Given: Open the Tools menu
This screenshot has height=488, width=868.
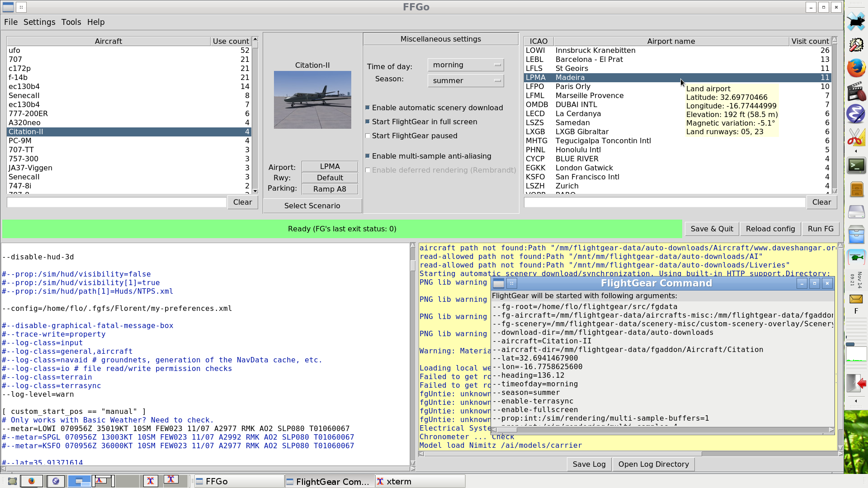Looking at the screenshot, I should (x=71, y=22).
